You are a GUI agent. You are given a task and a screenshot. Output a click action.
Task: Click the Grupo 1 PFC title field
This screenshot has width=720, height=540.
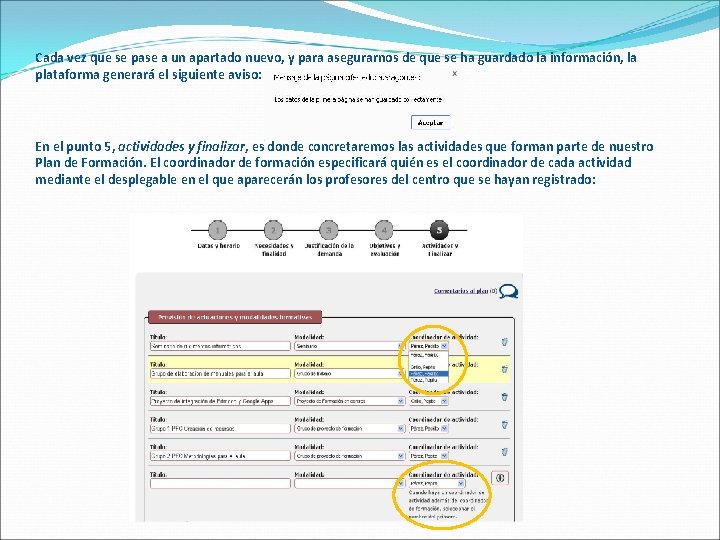tap(220, 429)
